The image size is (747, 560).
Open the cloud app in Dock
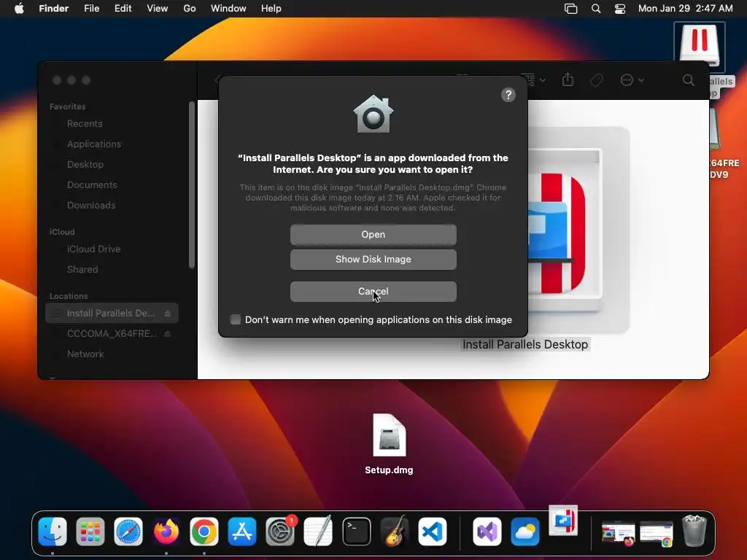[x=525, y=532]
